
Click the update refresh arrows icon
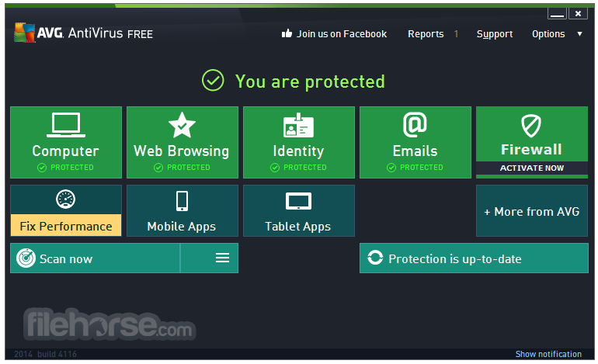point(375,258)
